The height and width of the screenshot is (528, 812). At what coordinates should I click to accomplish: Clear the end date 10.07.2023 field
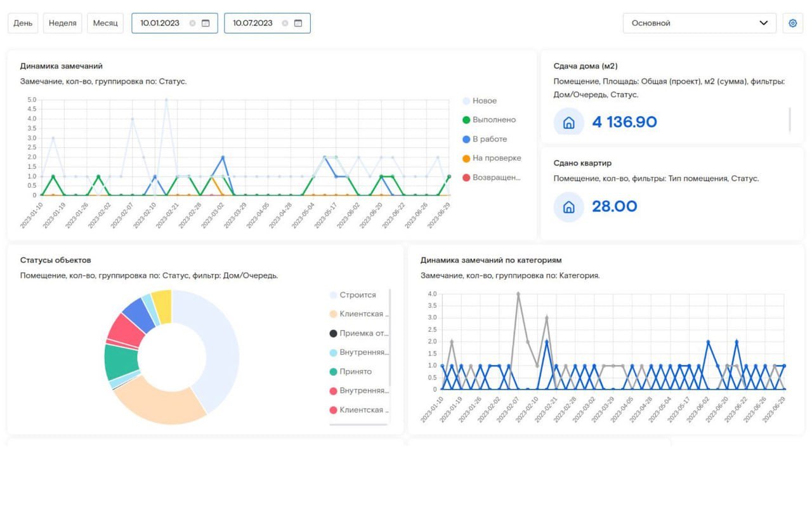click(285, 23)
